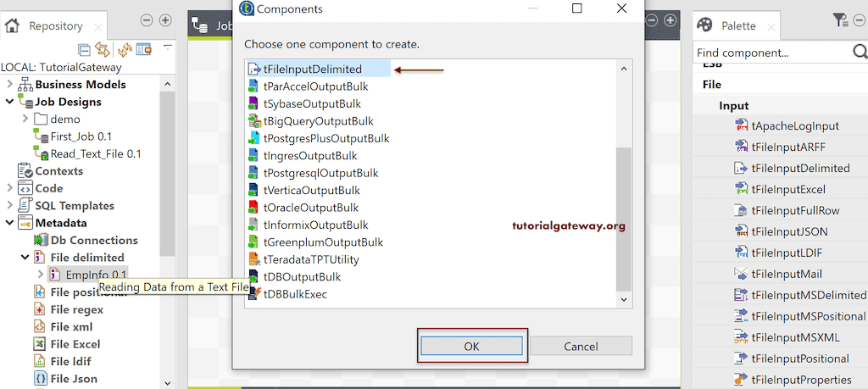868x389 pixels.
Task: Click OK in the Components dialog
Action: pos(471,347)
